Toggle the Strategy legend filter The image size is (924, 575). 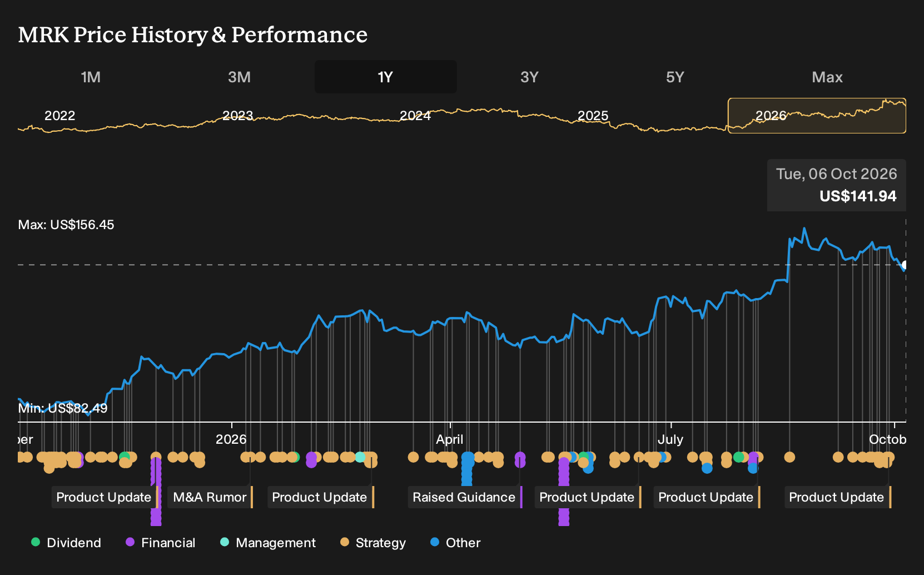pos(373,543)
